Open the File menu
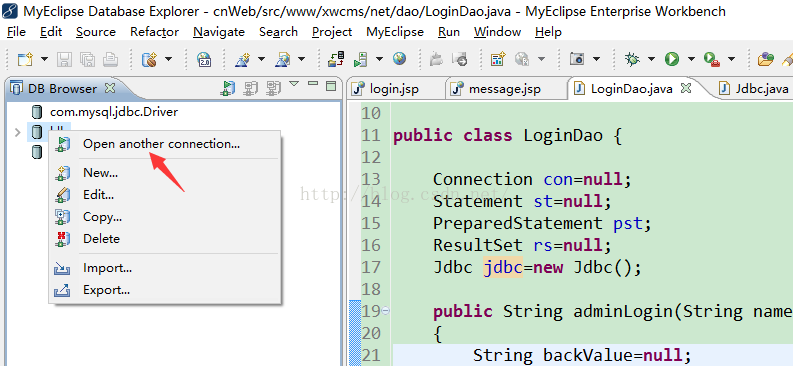Viewport: 793px width, 366px height. pos(16,32)
